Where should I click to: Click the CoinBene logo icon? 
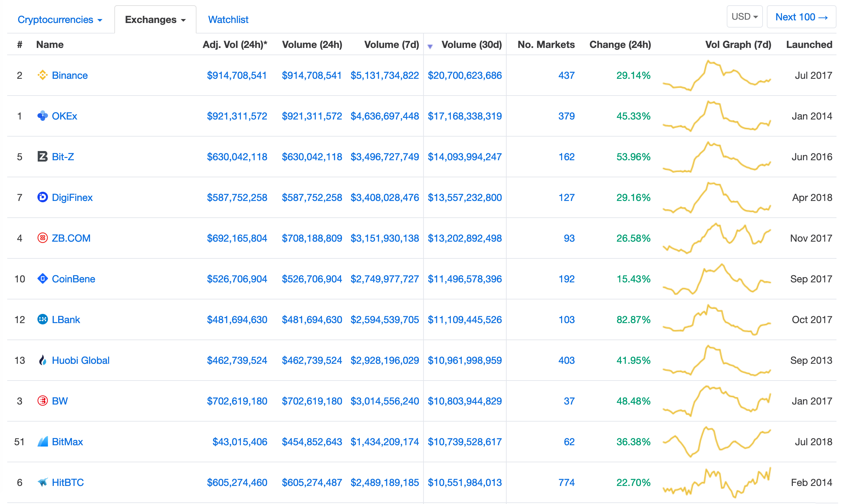point(42,279)
